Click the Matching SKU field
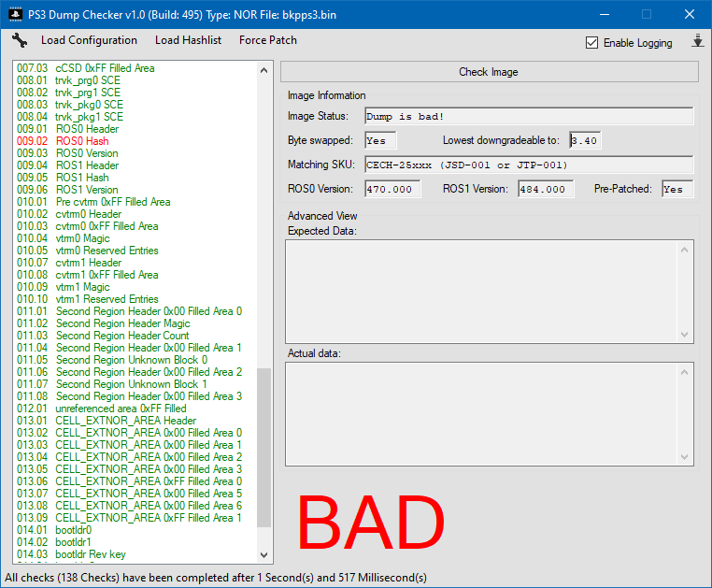 pyautogui.click(x=528, y=165)
